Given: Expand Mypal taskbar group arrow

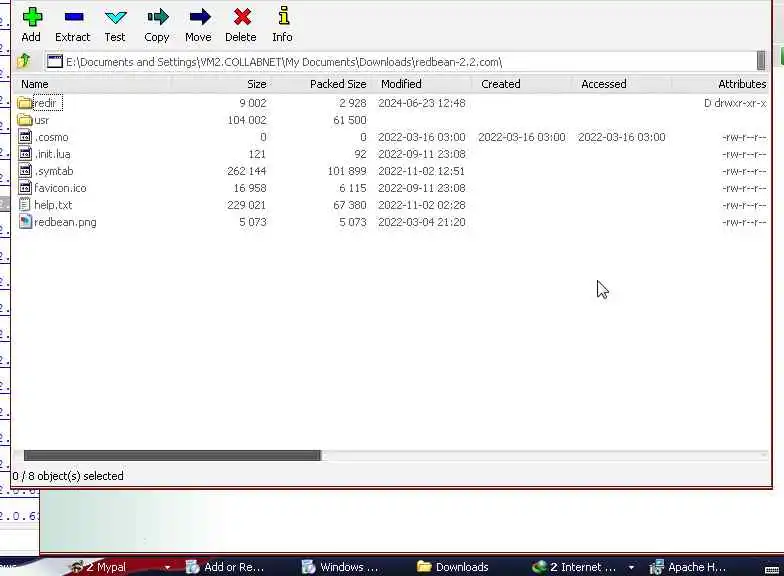Looking at the screenshot, I should [167, 567].
